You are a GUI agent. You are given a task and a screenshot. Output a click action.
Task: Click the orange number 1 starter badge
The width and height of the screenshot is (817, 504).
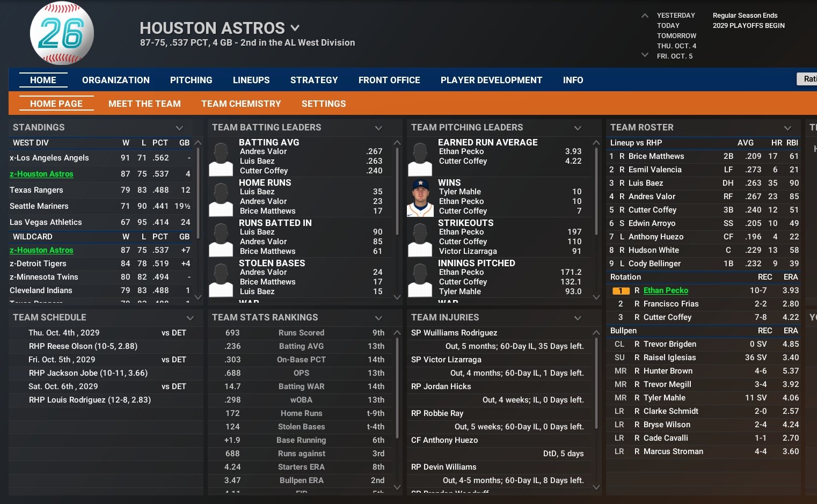pyautogui.click(x=621, y=291)
